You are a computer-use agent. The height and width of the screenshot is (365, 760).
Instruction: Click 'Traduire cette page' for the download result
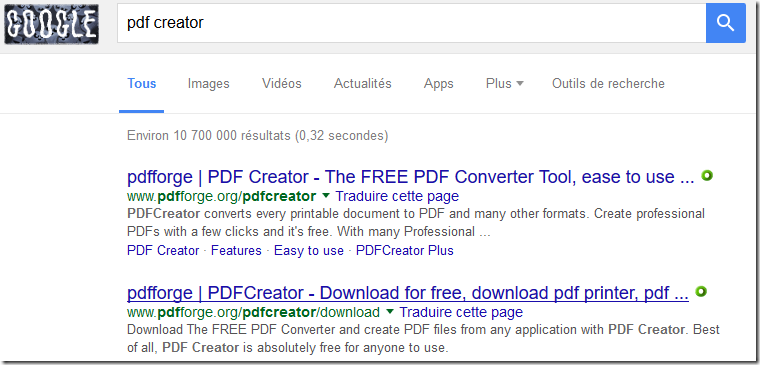[461, 312]
